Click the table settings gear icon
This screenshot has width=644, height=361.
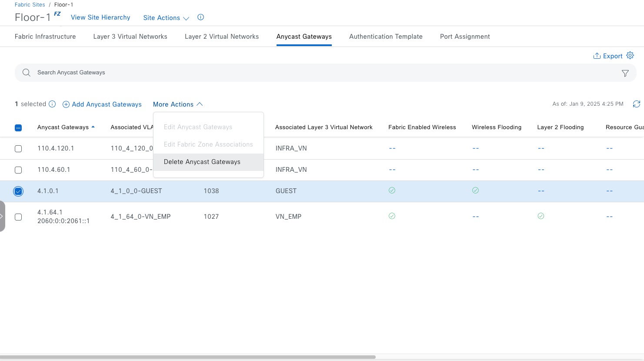click(630, 56)
